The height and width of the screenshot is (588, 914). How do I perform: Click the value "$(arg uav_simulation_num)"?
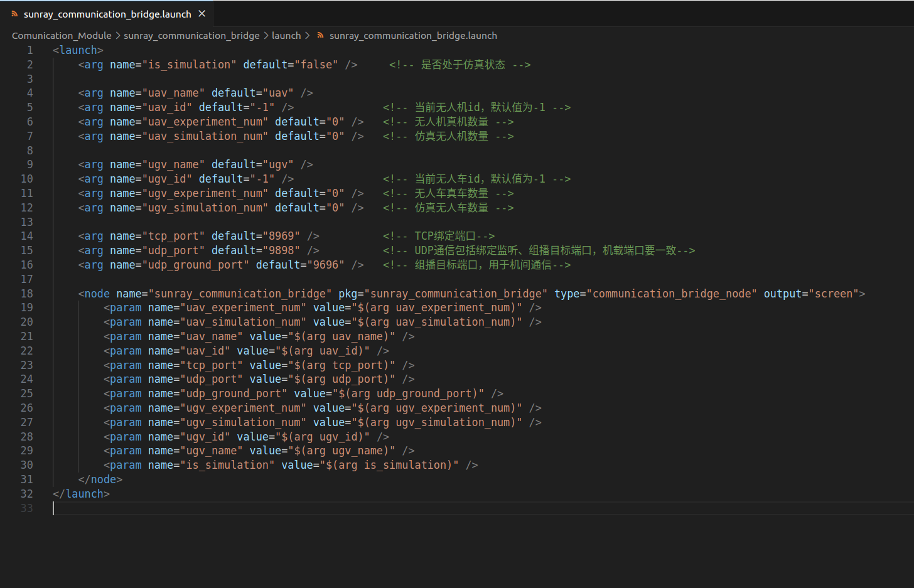pyautogui.click(x=437, y=322)
